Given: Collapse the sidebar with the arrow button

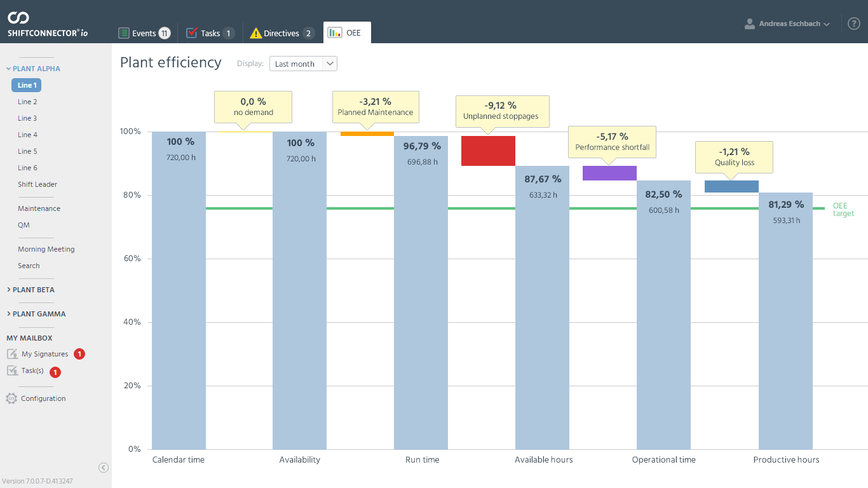Looking at the screenshot, I should point(104,468).
